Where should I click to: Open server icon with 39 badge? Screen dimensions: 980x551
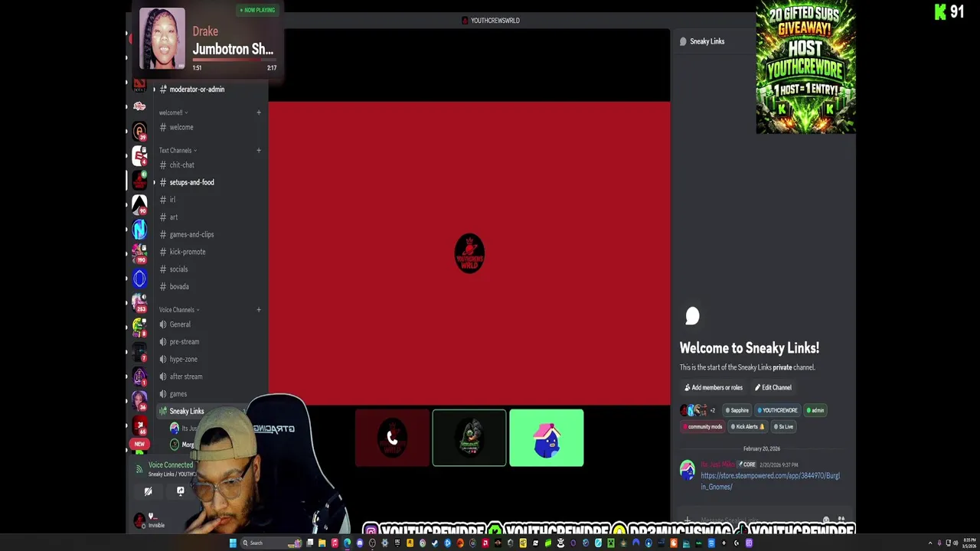coord(139,132)
